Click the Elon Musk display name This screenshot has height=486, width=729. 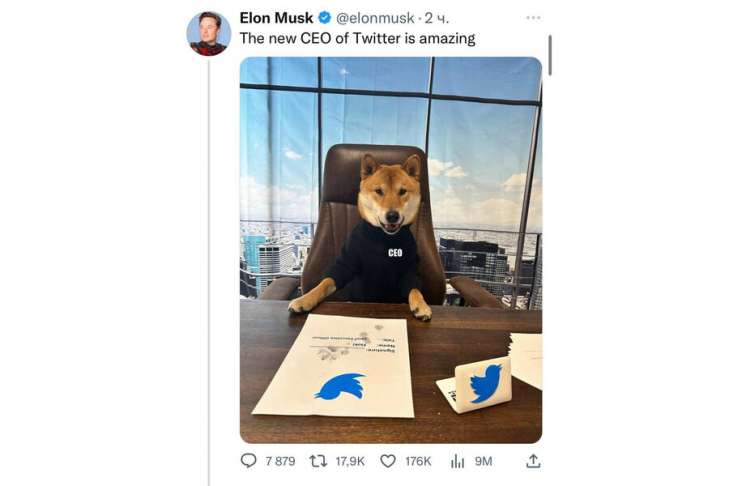276,18
